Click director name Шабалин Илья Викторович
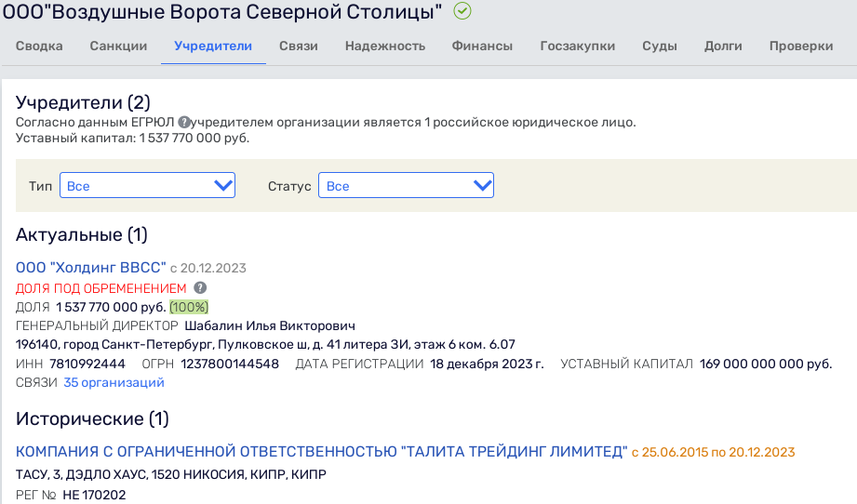 270,326
